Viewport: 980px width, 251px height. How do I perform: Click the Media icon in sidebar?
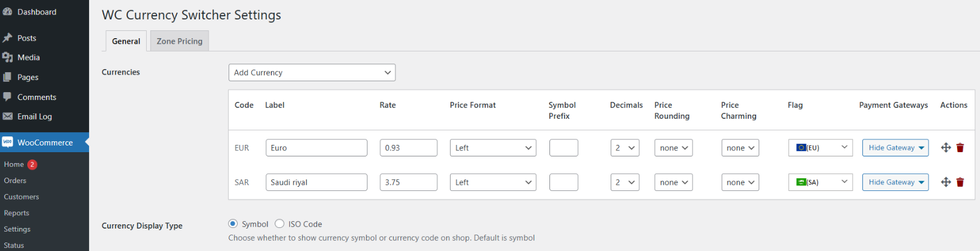coord(7,57)
